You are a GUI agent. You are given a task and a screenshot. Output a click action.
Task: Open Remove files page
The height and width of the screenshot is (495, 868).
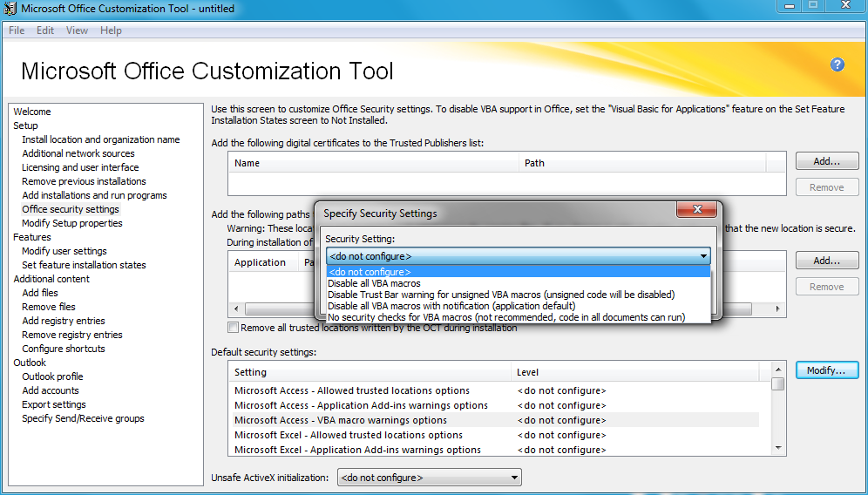49,307
